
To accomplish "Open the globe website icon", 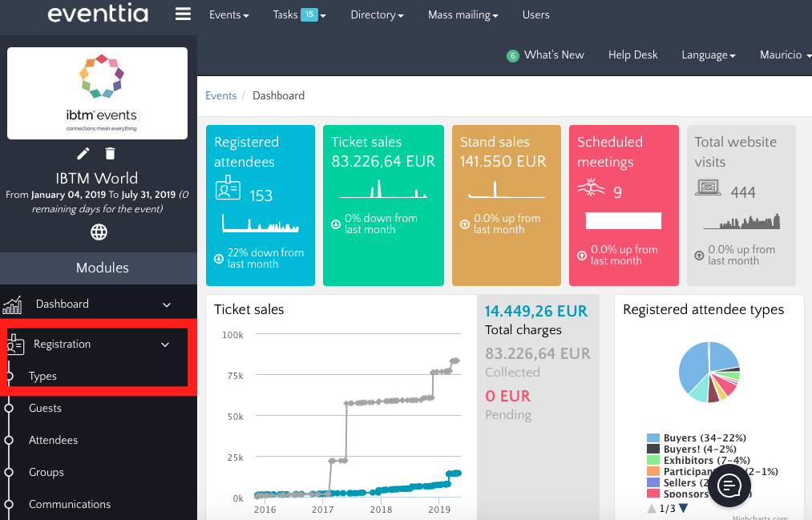I will click(x=99, y=232).
